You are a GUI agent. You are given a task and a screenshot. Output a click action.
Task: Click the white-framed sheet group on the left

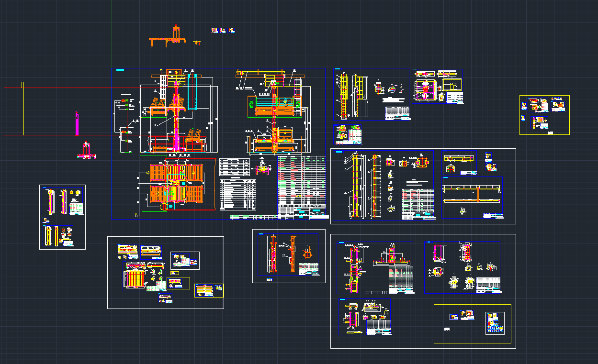62,217
